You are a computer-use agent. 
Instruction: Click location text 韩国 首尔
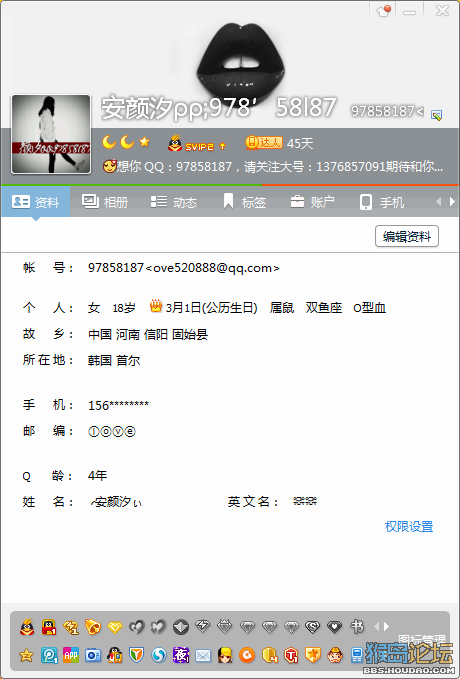click(x=114, y=360)
